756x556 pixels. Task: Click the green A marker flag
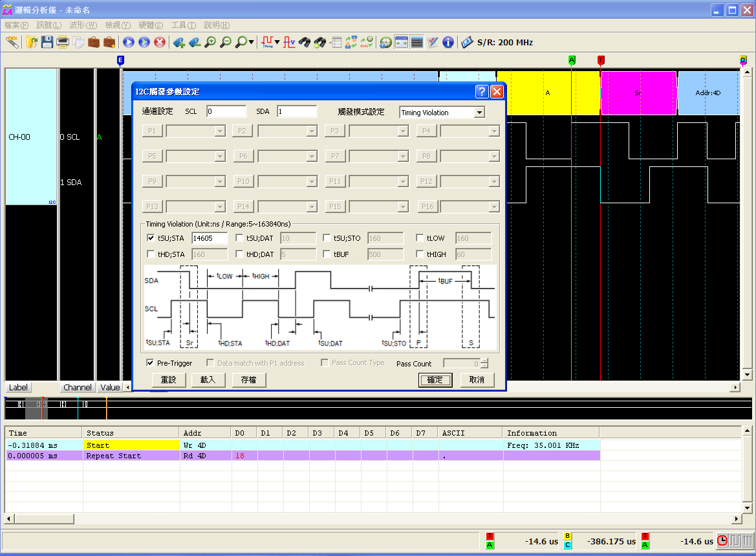point(571,60)
